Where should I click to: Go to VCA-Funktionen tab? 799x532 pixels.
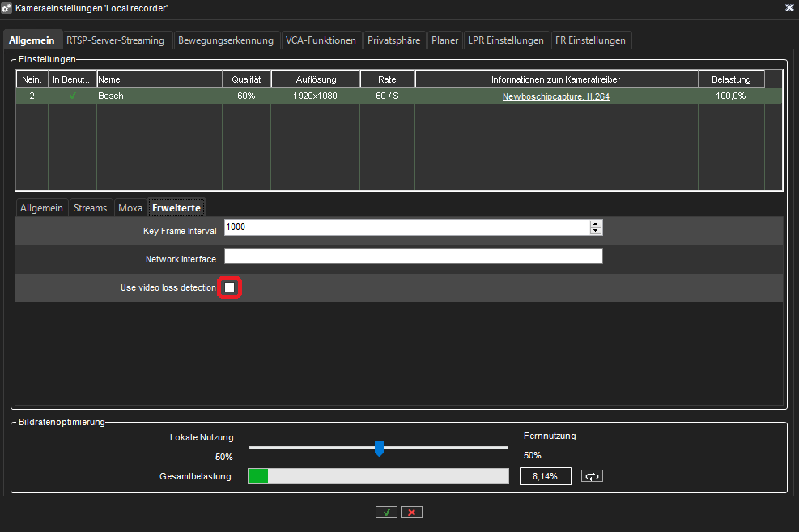tap(321, 40)
